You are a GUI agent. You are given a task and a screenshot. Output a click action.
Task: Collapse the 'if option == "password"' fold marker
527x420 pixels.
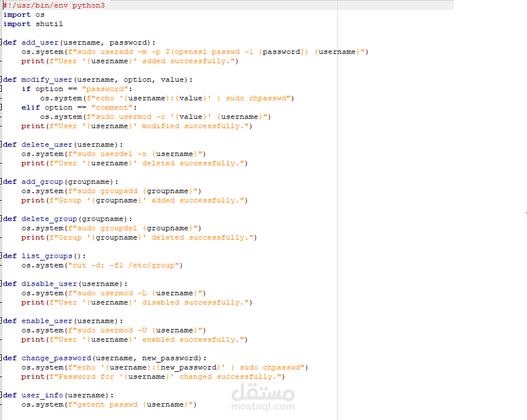(1, 89)
